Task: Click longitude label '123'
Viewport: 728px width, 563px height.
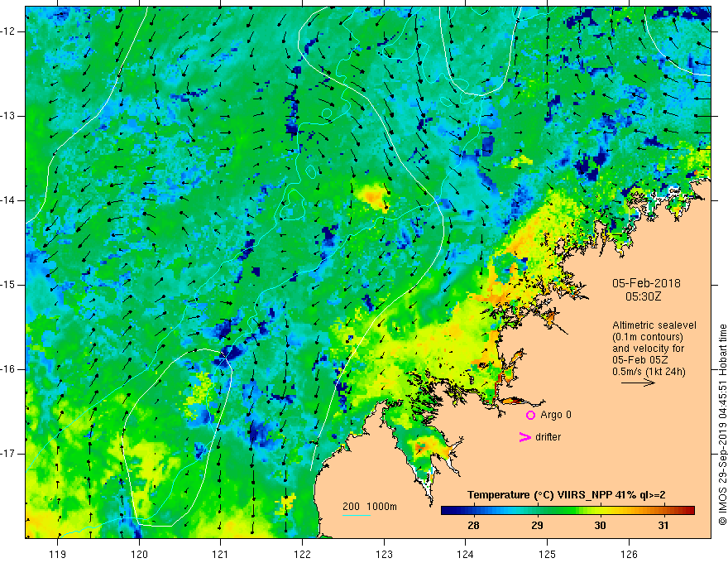Action: 384,554
